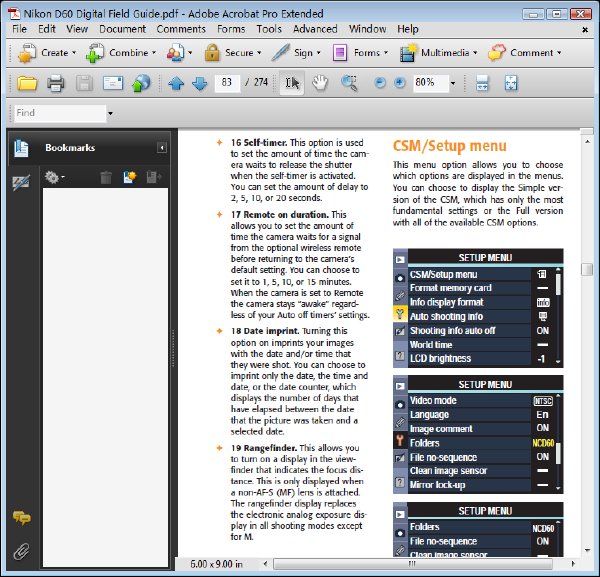Toggle the scrolling pages view mode icon

[482, 83]
